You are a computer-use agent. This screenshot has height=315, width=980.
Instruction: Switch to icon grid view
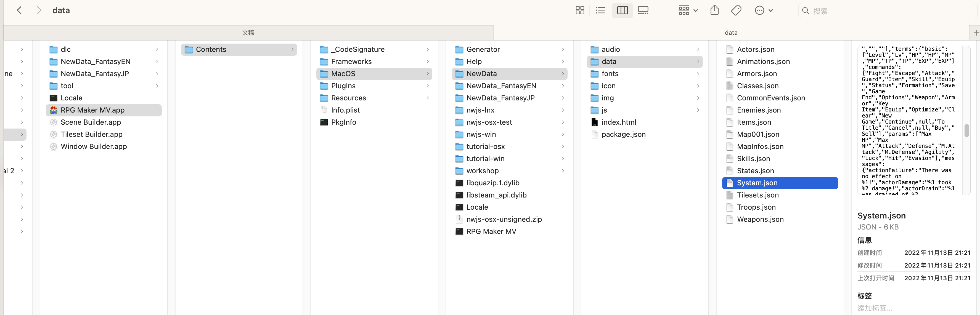click(x=580, y=10)
